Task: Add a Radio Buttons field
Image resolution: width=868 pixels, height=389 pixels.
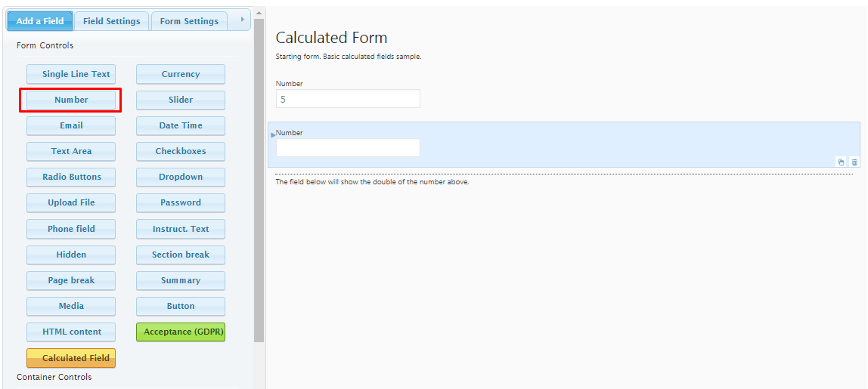Action: coord(71,177)
